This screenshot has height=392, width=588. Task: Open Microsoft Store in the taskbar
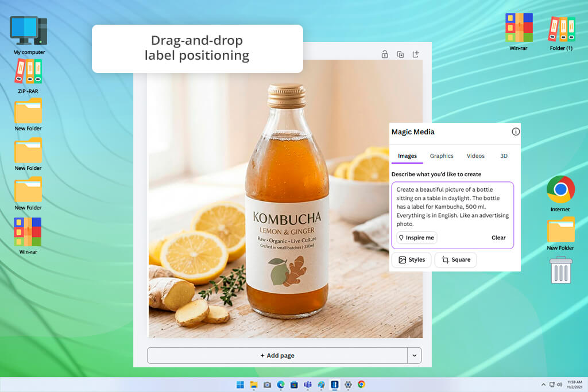(294, 385)
